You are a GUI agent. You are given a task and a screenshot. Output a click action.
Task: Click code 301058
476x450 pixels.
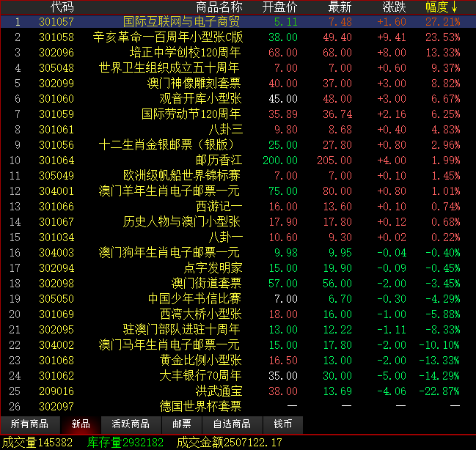[56, 37]
